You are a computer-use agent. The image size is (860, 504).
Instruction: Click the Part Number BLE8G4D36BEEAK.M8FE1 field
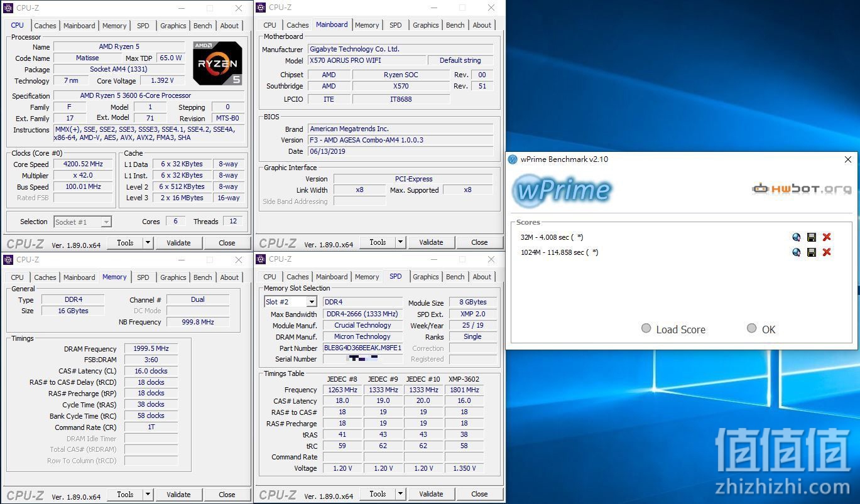(x=362, y=348)
